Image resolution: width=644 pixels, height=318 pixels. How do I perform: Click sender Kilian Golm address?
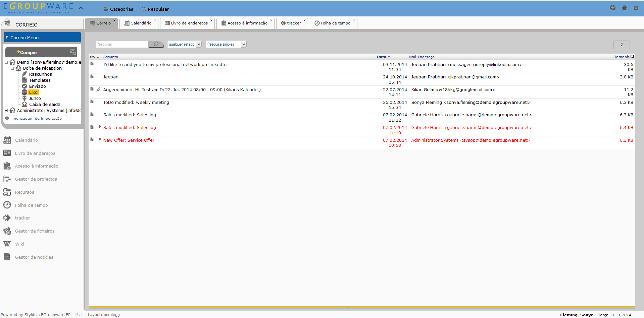(x=453, y=89)
